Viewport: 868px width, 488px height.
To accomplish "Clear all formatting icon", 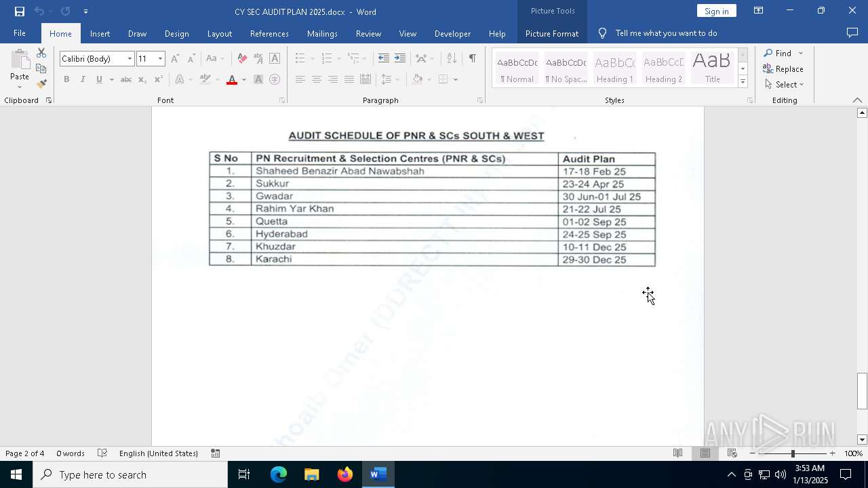I will point(242,59).
